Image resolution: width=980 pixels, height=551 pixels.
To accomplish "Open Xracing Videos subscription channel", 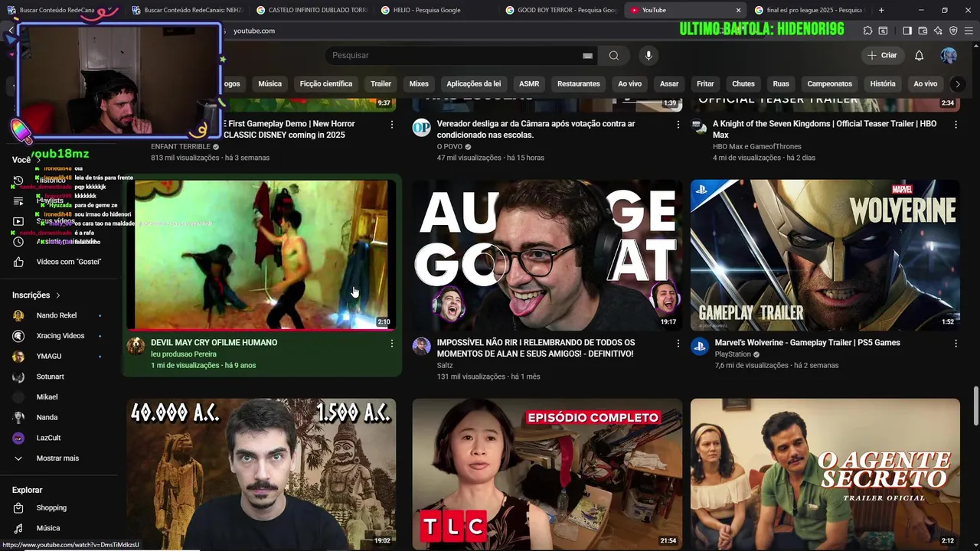I will tap(60, 336).
